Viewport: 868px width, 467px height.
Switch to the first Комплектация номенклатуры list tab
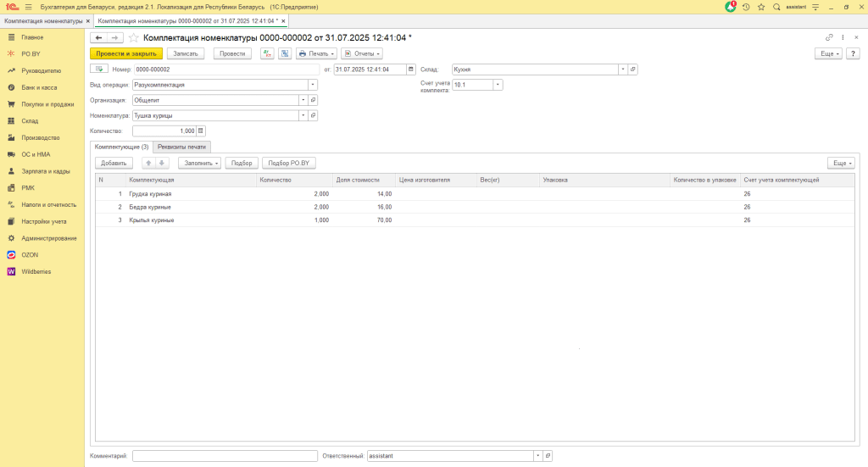click(x=43, y=21)
